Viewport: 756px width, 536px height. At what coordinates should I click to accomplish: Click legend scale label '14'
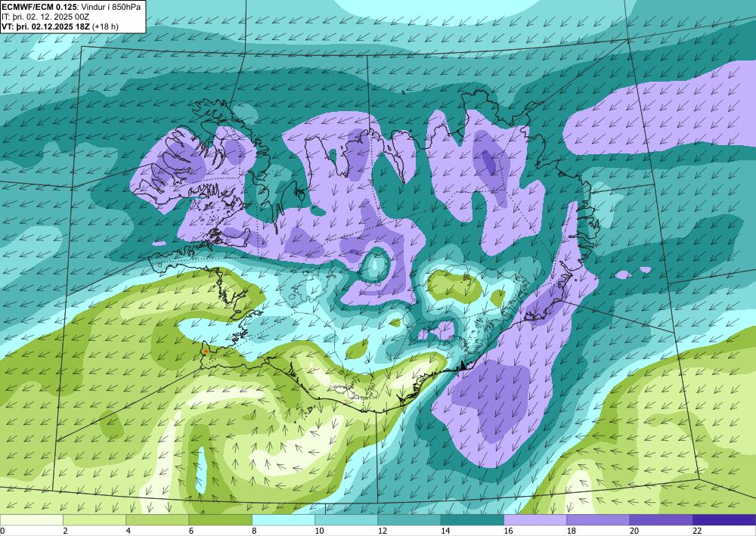coord(445,531)
